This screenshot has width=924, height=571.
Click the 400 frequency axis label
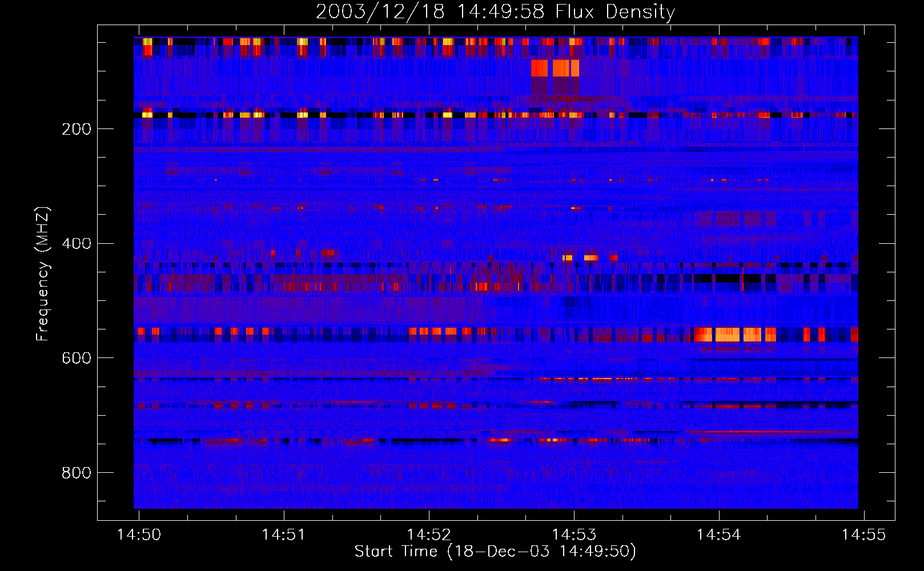point(77,244)
